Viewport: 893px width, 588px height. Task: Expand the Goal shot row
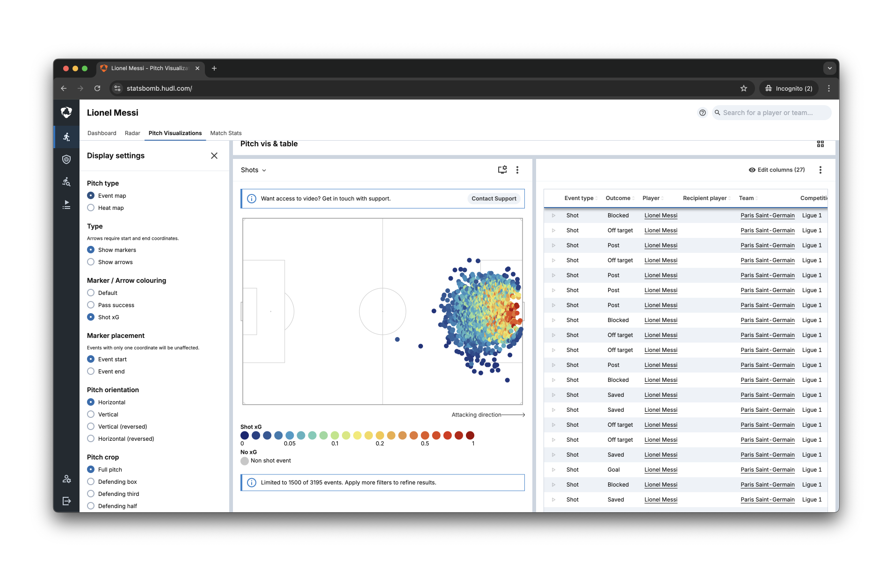[553, 470]
